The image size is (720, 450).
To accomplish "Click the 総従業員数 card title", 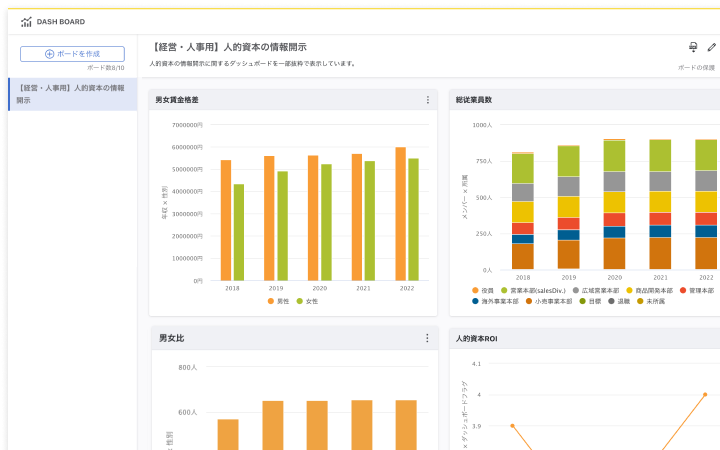I will (x=474, y=100).
